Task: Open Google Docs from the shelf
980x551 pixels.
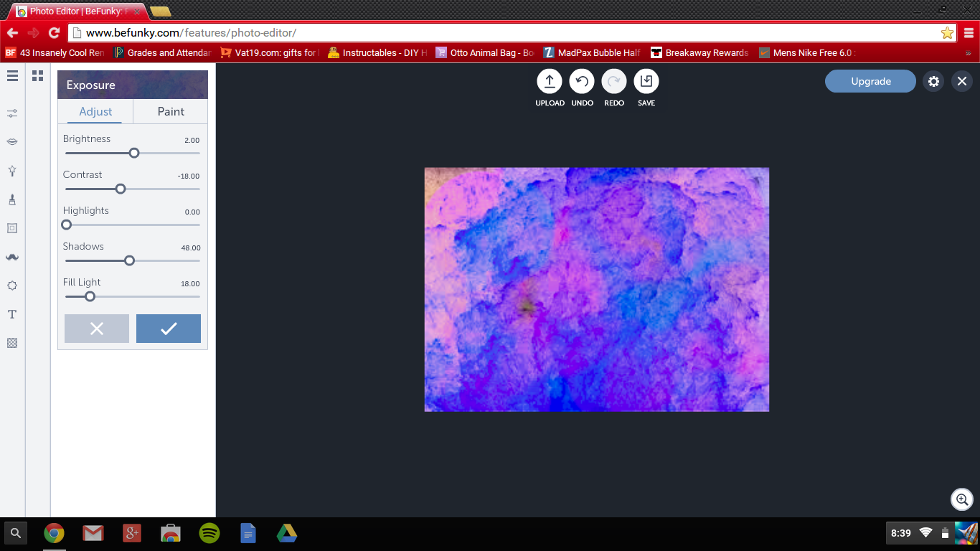Action: click(248, 533)
